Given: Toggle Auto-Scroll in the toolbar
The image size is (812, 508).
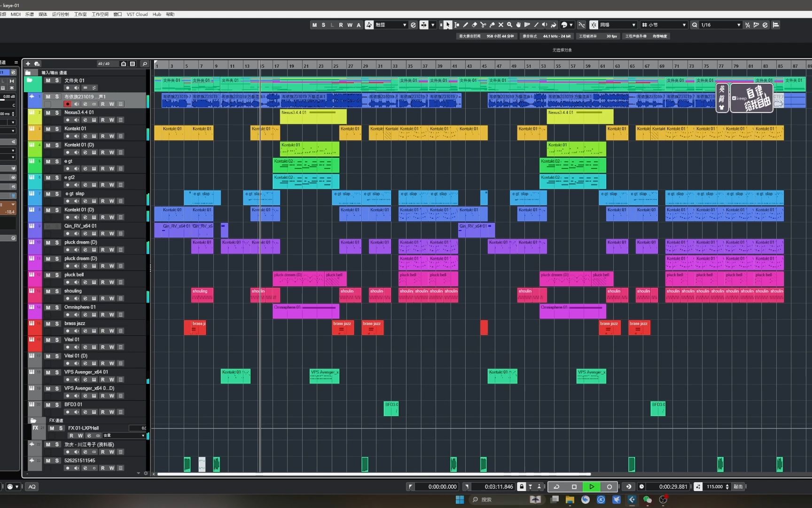Looking at the screenshot, I should (x=424, y=25).
